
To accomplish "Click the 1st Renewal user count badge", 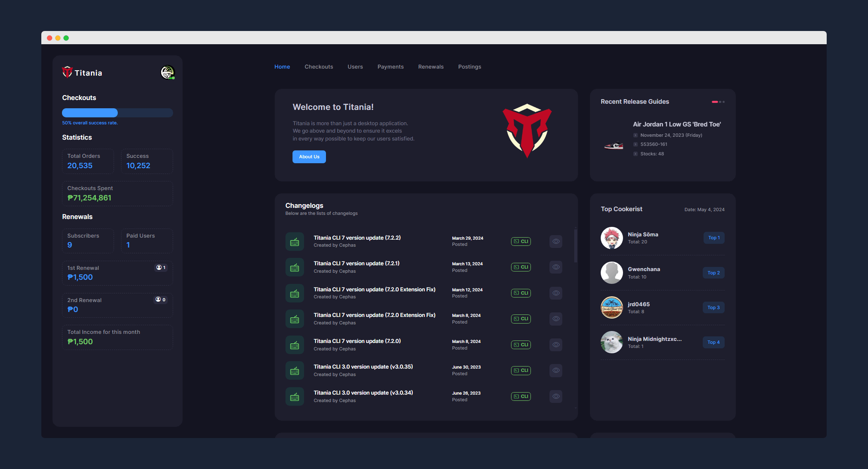I will tap(161, 267).
